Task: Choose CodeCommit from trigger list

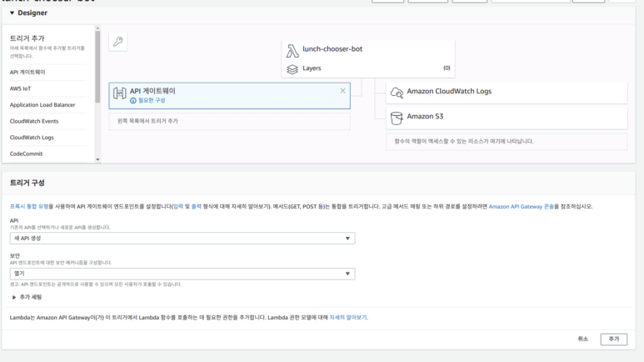Action: 27,153
